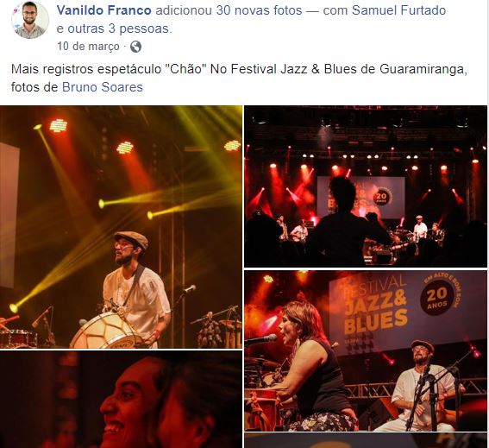Open the '10 de março' post timestamp

click(88, 47)
